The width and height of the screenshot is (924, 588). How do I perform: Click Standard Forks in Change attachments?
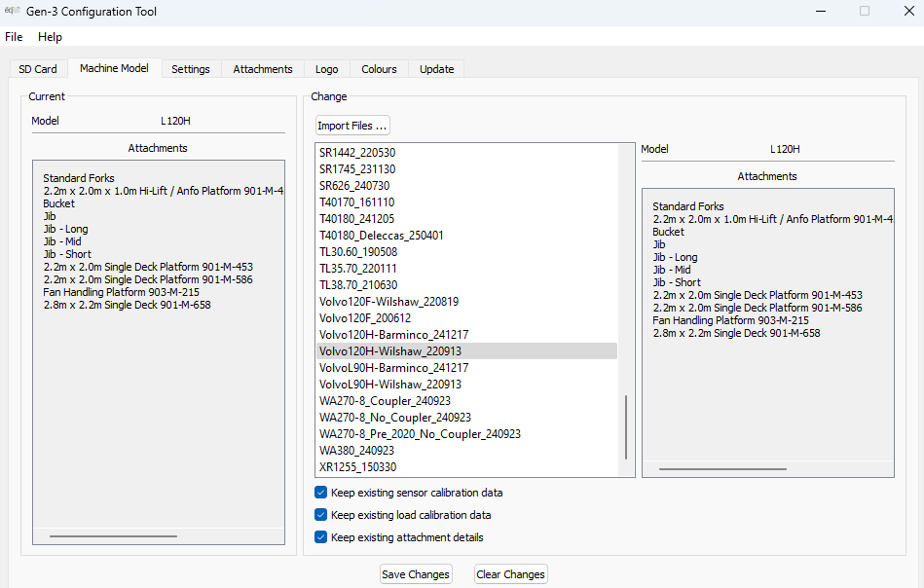coord(687,206)
